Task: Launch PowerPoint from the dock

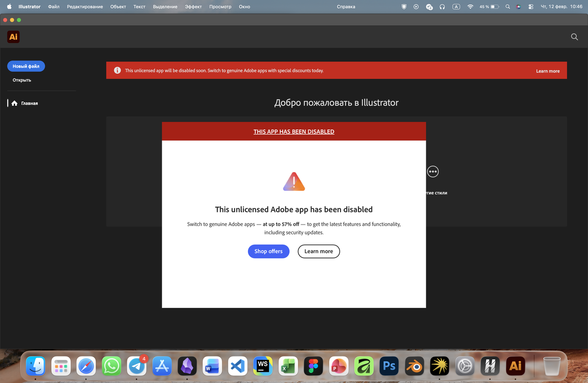Action: point(339,366)
